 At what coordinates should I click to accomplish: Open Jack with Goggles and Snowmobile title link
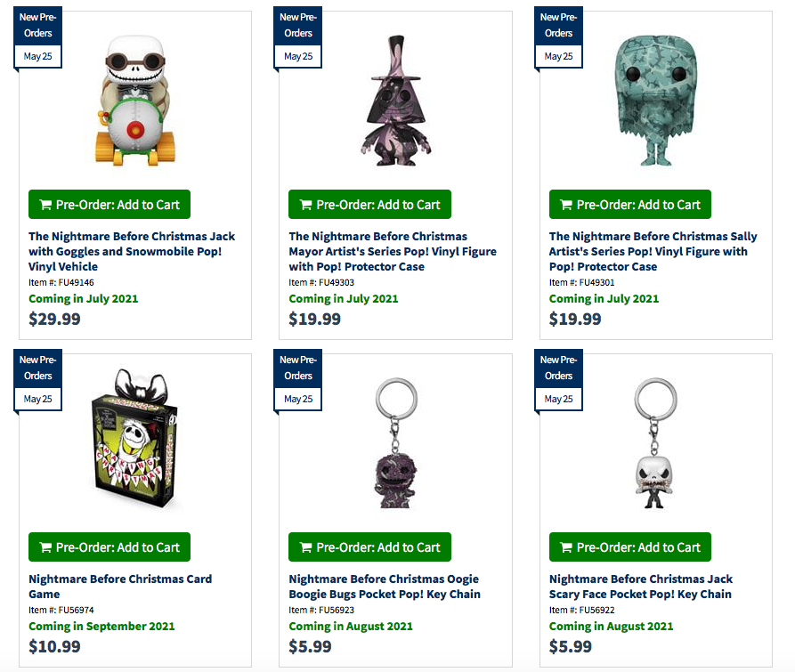132,251
